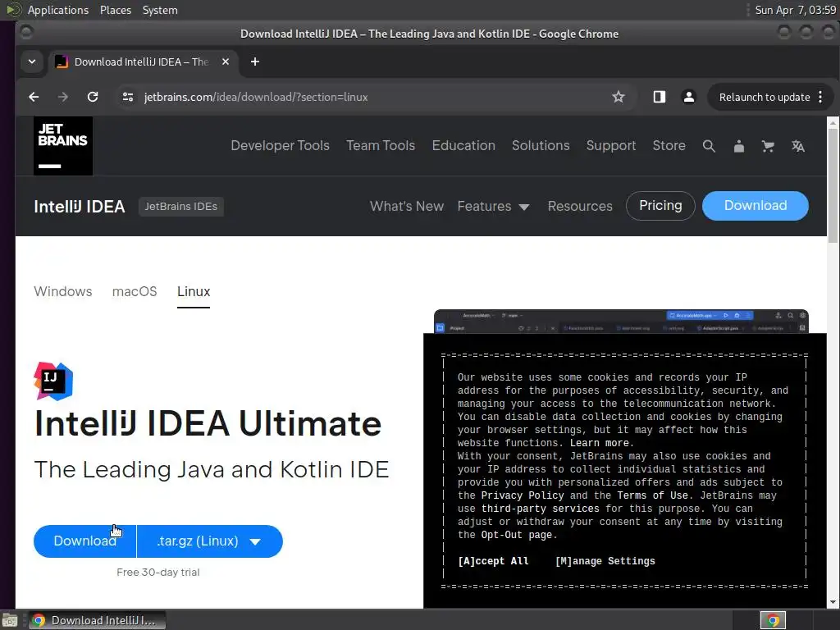
Task: Click the blue Download button for Ultimate
Action: click(84, 541)
